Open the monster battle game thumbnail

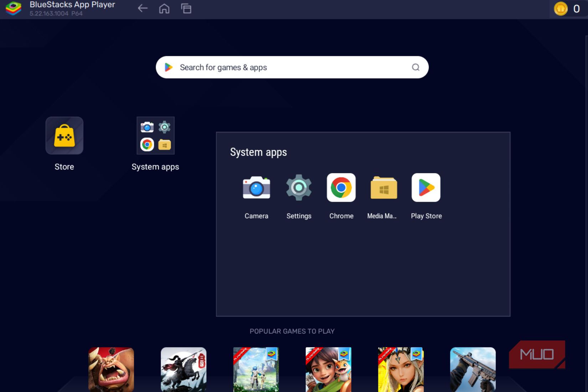click(x=111, y=370)
